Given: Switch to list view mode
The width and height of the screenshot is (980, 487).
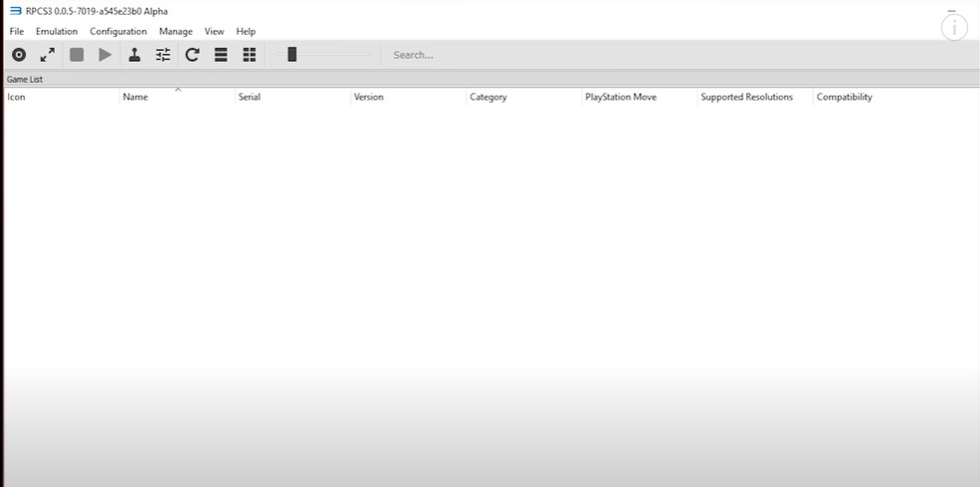Looking at the screenshot, I should [221, 55].
